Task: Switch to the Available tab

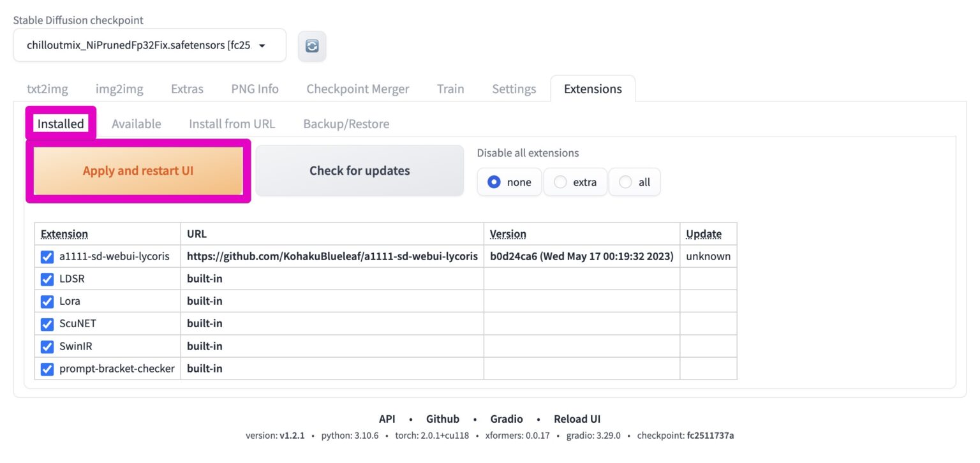Action: 136,124
